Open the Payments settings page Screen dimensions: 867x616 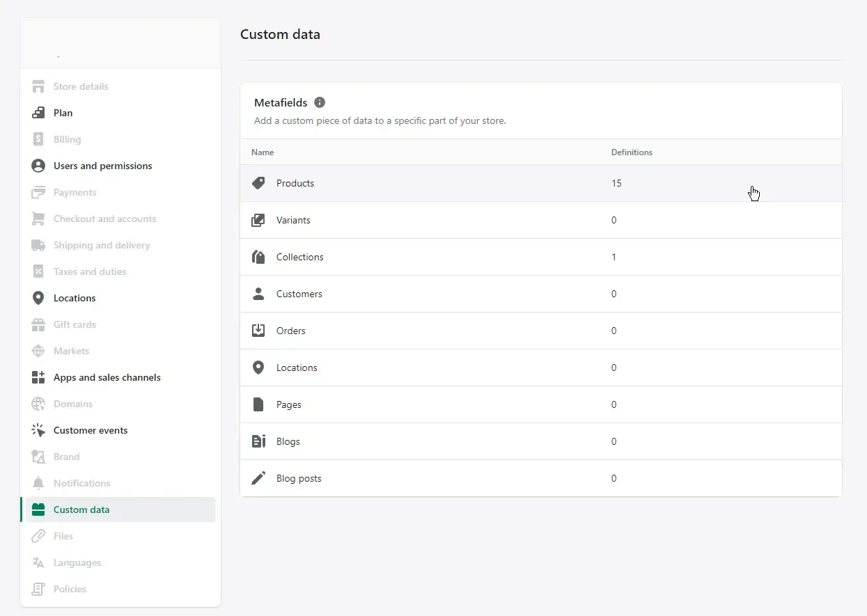(75, 192)
